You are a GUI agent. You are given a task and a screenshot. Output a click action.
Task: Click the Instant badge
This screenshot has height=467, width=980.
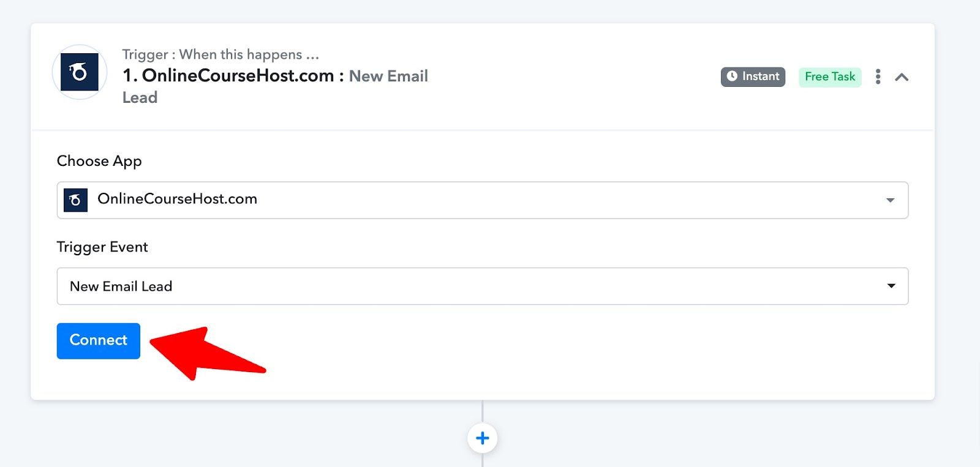753,76
